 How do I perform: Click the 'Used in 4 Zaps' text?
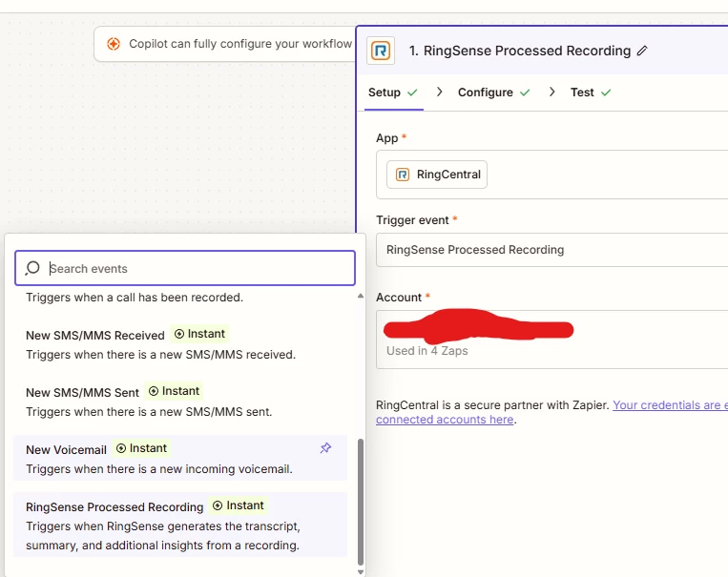coord(427,351)
